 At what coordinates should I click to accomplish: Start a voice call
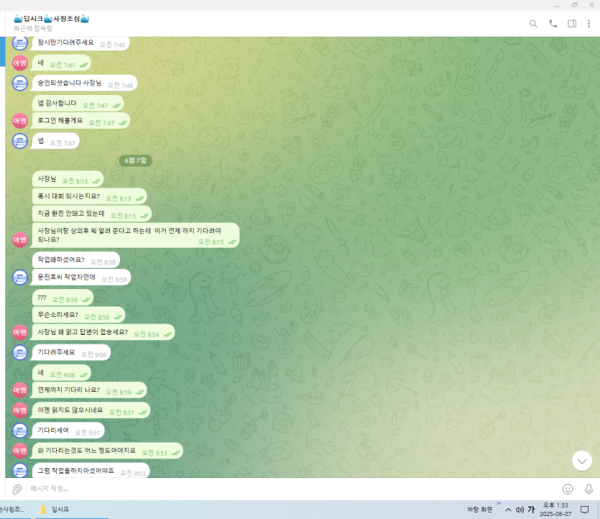click(x=553, y=24)
